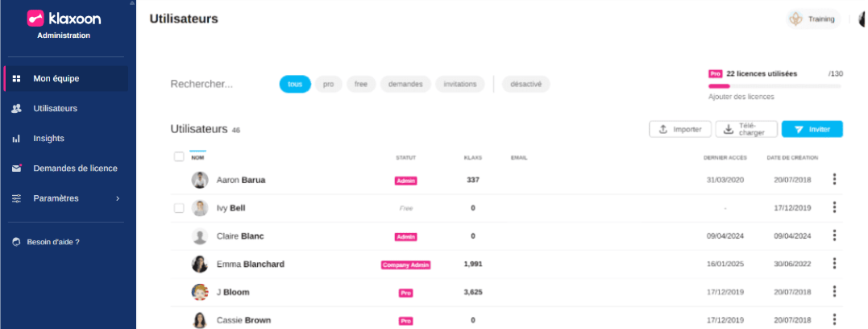The image size is (868, 329).
Task: Select the 'tous' filter chip
Action: tap(295, 84)
